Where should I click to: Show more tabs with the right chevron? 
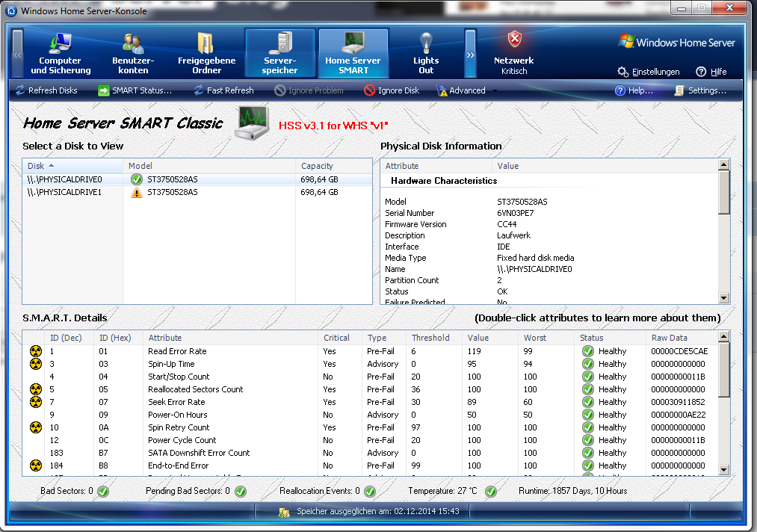470,54
